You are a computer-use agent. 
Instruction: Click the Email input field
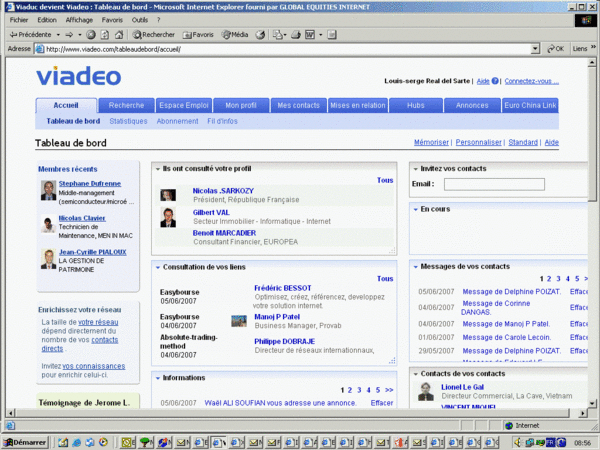tap(494, 184)
